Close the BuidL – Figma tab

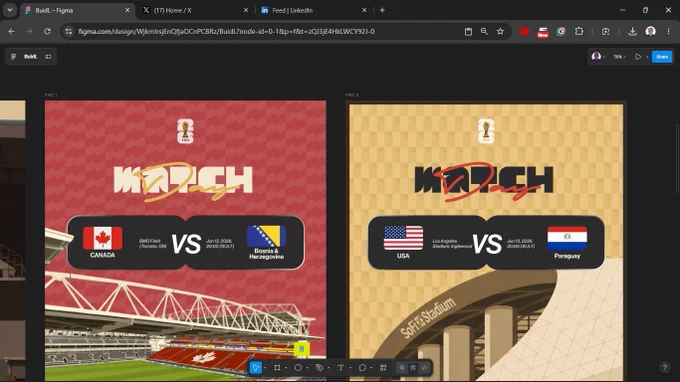coord(127,10)
